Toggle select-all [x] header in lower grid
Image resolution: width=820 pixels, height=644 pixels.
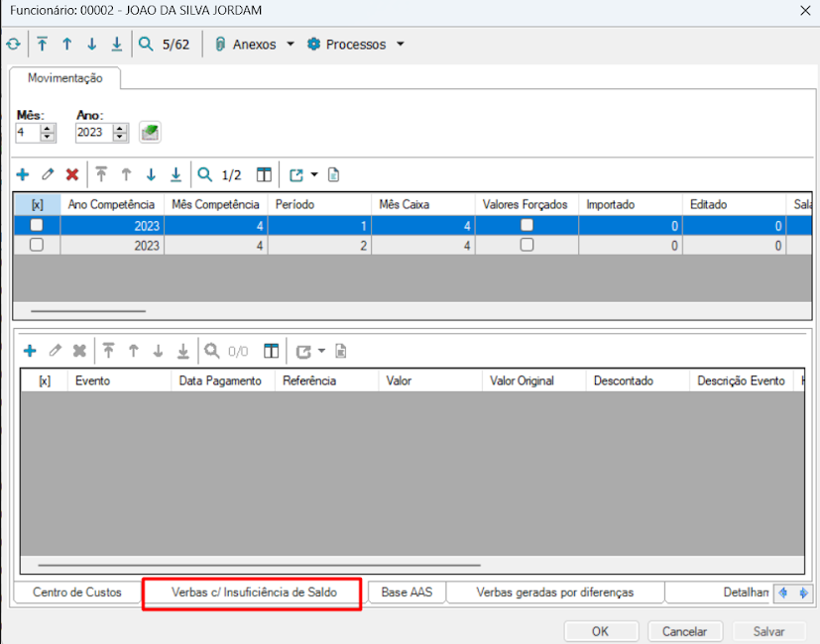click(x=45, y=380)
